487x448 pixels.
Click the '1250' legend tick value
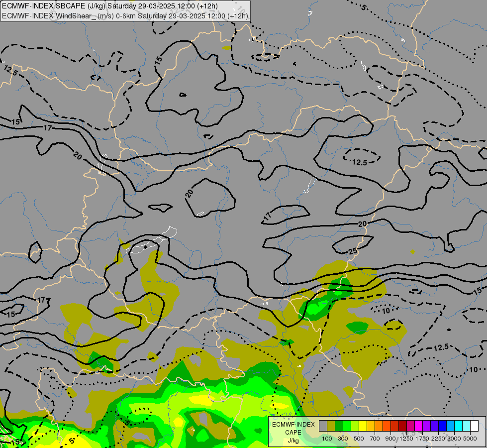coord(406,439)
